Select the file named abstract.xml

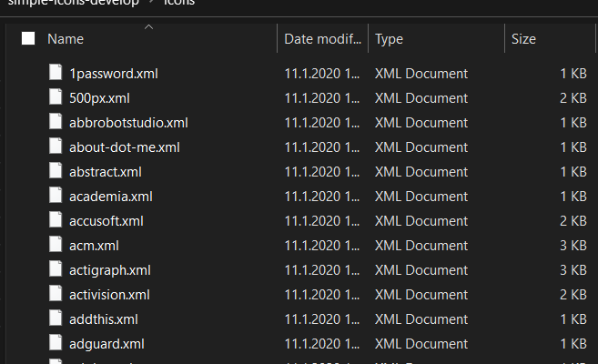pyautogui.click(x=106, y=172)
